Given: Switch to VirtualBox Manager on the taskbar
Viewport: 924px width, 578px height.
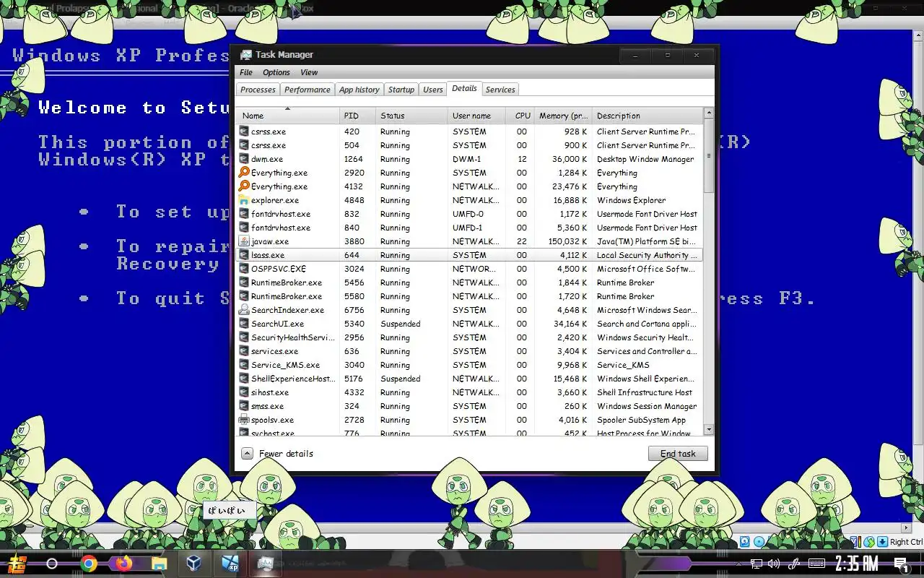Looking at the screenshot, I should tap(193, 564).
